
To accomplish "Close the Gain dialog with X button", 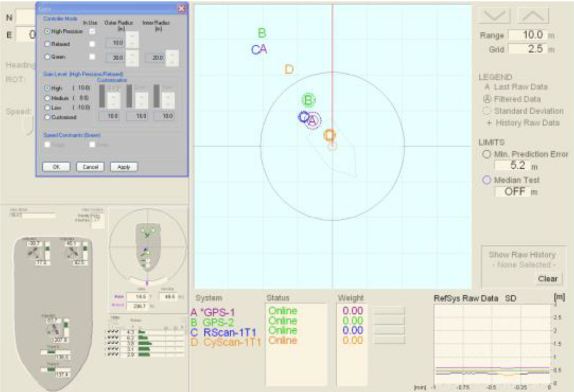I will click(181, 8).
